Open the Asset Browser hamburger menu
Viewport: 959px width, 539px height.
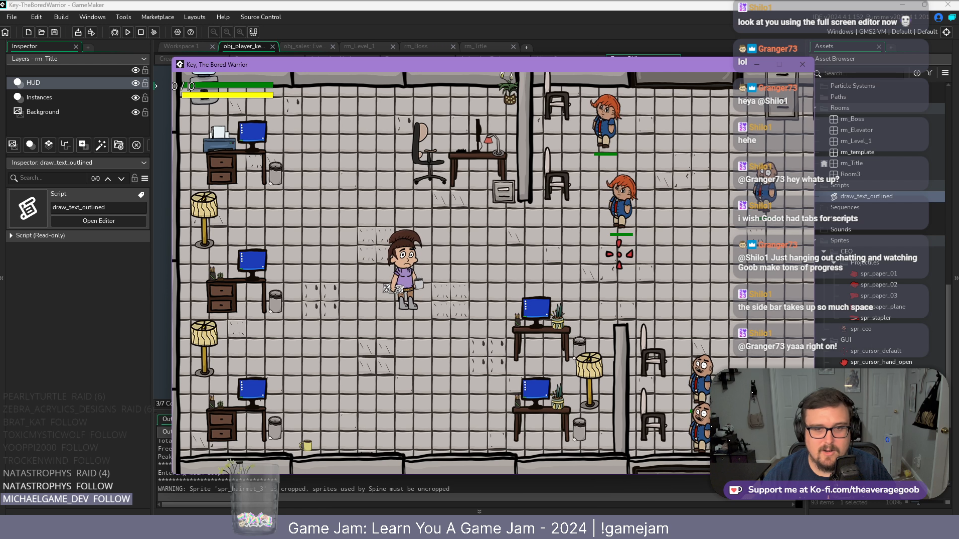(945, 73)
